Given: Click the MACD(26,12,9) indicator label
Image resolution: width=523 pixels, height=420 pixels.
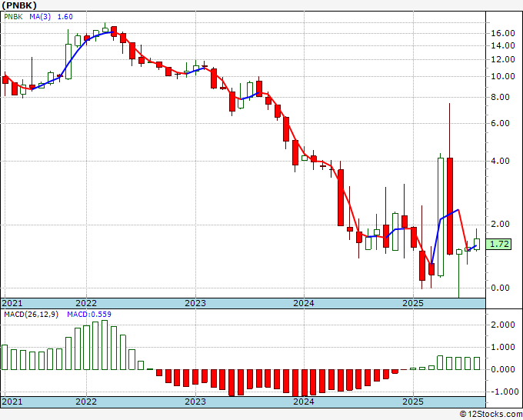Looking at the screenshot, I should 31,315.
